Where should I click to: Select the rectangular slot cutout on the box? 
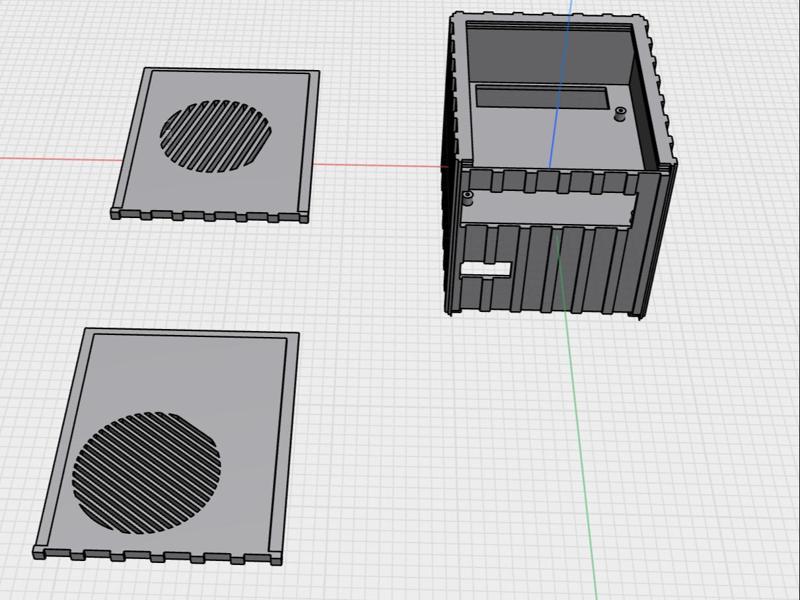pyautogui.click(x=485, y=267)
